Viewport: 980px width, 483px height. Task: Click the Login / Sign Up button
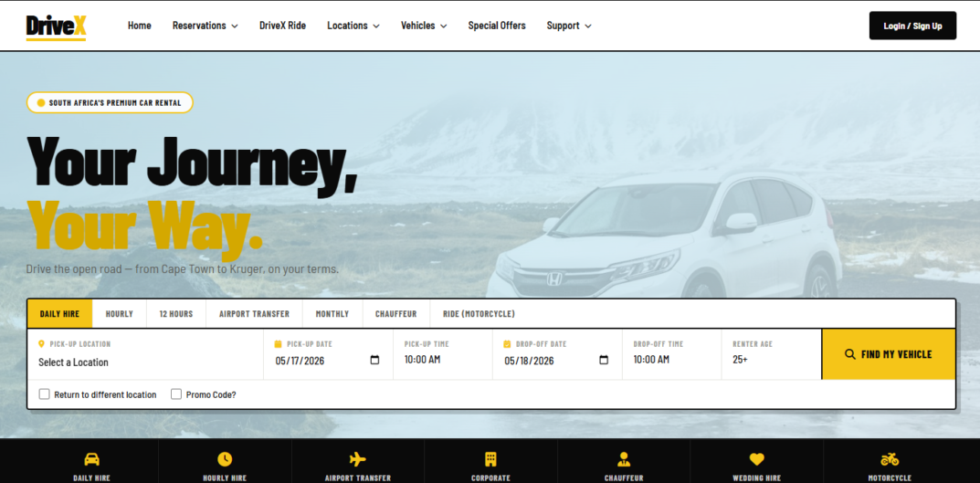click(912, 26)
